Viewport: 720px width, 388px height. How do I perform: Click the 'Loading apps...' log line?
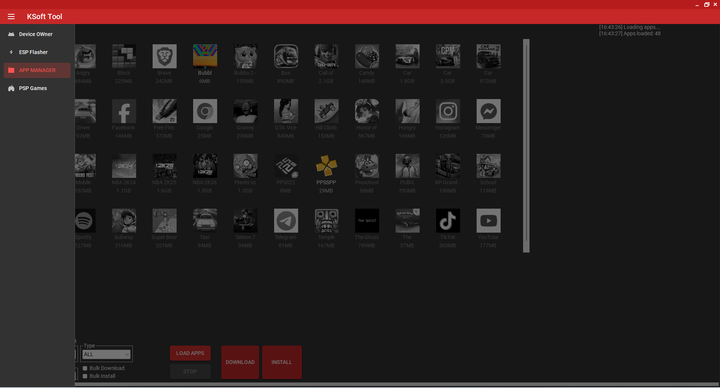pyautogui.click(x=629, y=27)
